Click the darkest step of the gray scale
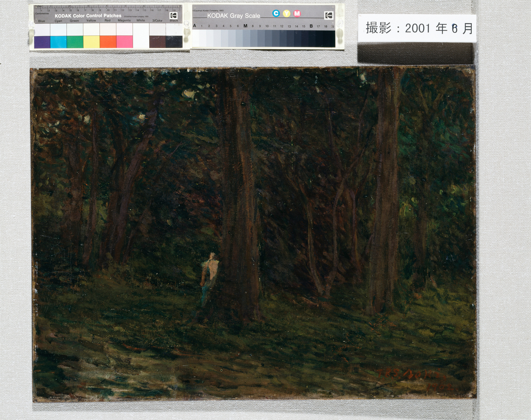Viewport: 531px width, 420px height. pos(332,38)
